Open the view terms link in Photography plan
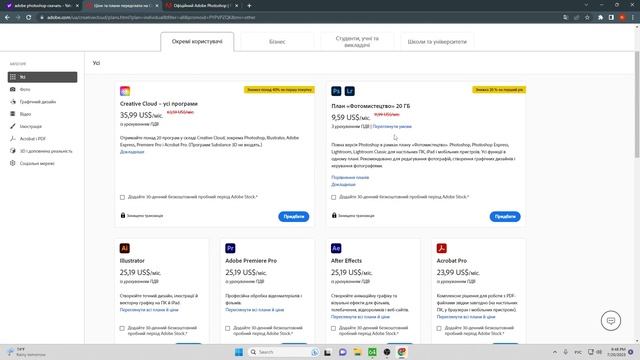 point(392,127)
